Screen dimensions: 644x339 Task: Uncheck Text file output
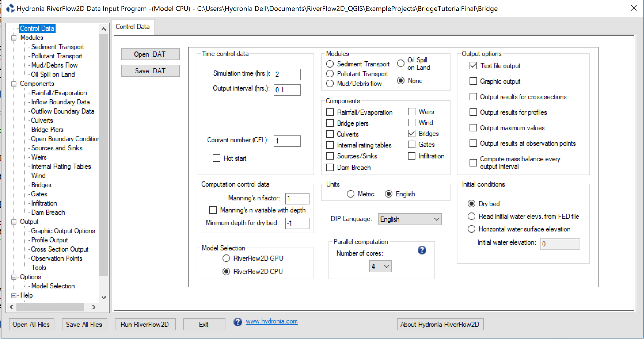pos(473,66)
